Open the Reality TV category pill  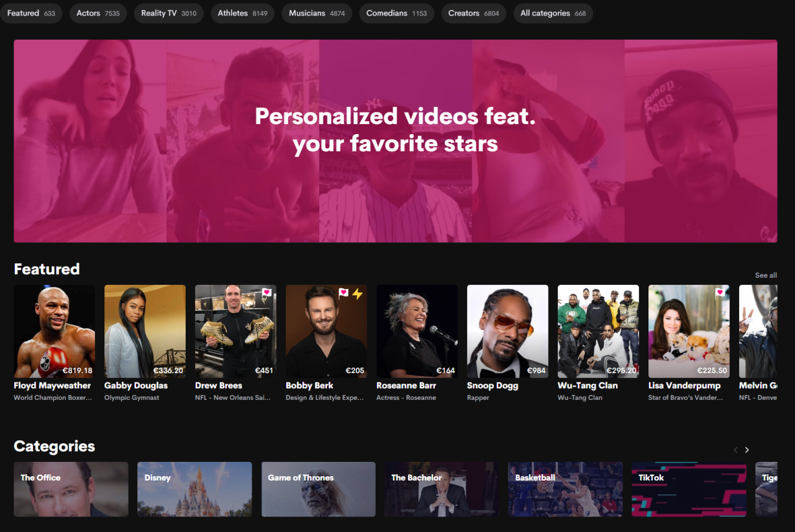point(168,13)
